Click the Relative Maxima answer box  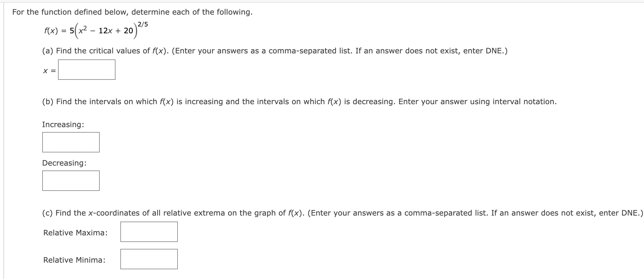click(149, 232)
